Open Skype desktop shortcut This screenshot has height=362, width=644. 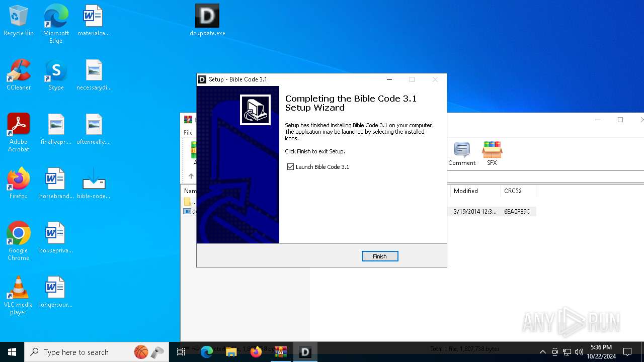[x=56, y=75]
